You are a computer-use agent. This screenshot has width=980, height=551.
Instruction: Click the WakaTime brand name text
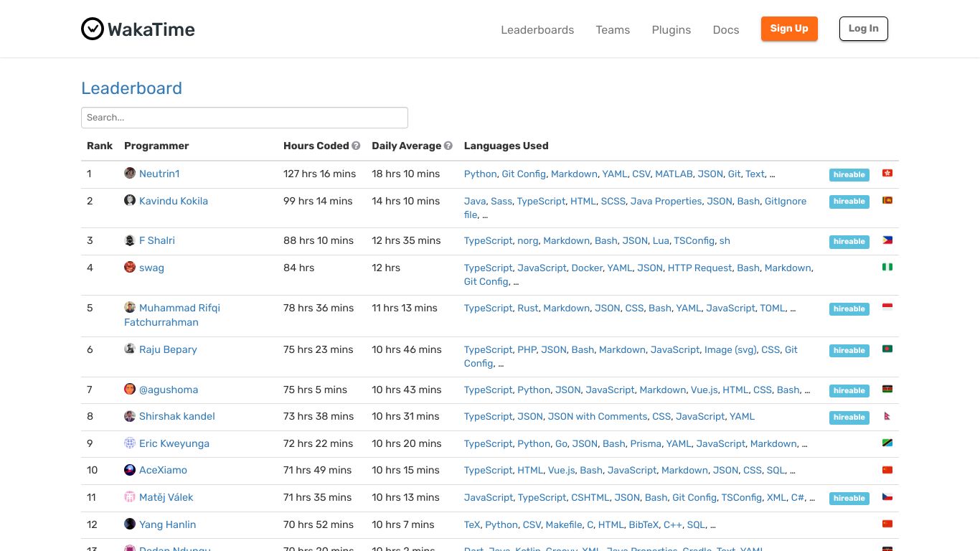pyautogui.click(x=151, y=29)
